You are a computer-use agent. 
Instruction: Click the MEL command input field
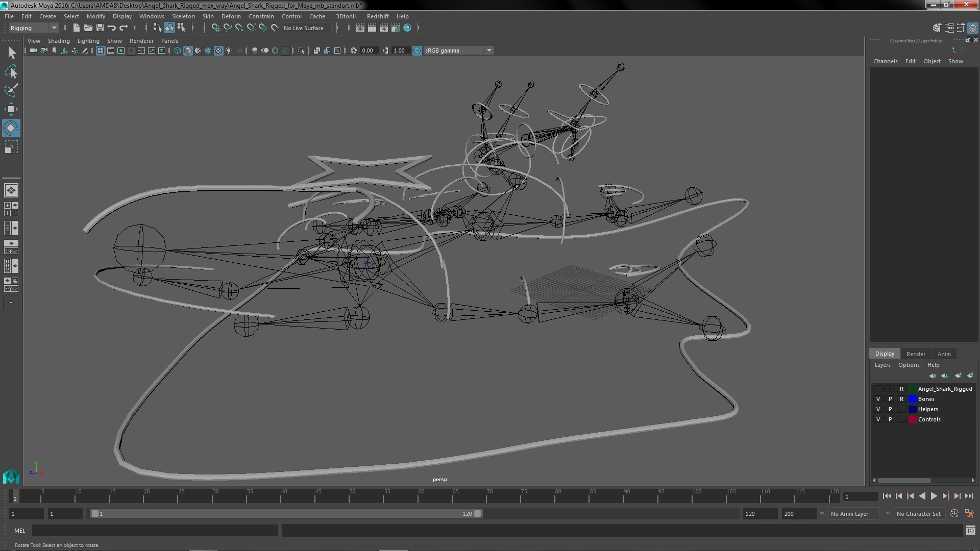155,531
